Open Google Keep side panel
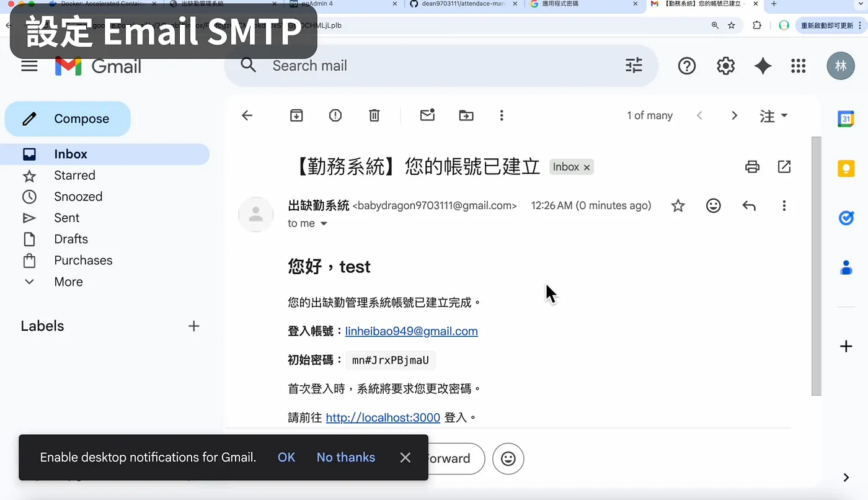 pyautogui.click(x=846, y=168)
